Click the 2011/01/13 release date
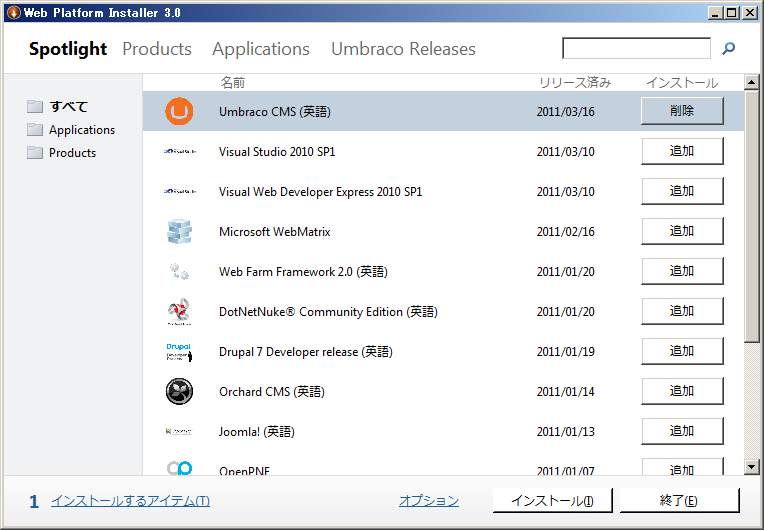This screenshot has width=764, height=530. [x=566, y=432]
